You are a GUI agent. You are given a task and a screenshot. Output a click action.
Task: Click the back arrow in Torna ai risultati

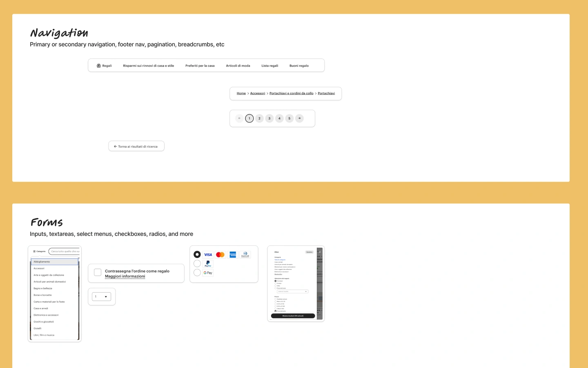[115, 146]
